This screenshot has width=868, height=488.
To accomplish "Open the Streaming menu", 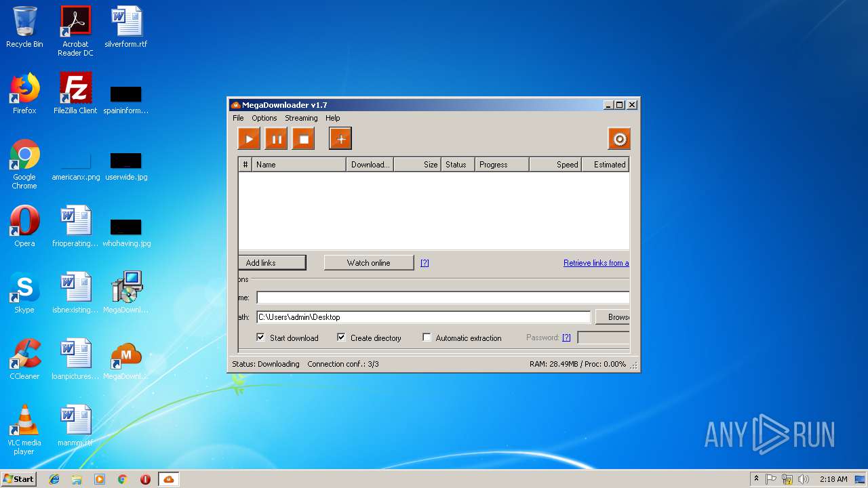I will click(301, 118).
